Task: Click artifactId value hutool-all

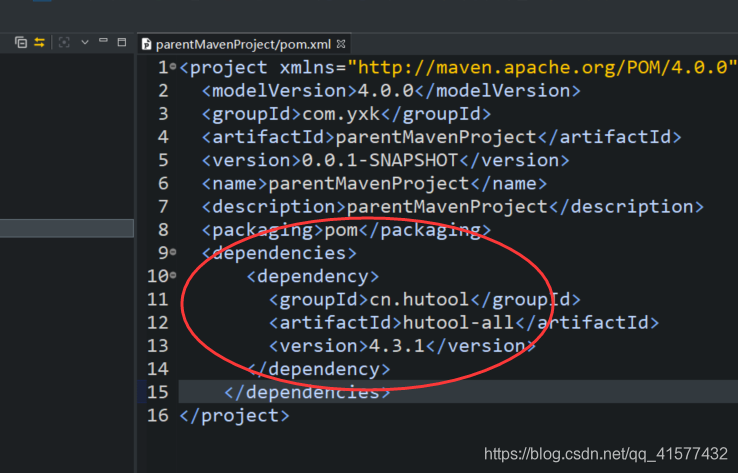Action: 458,323
